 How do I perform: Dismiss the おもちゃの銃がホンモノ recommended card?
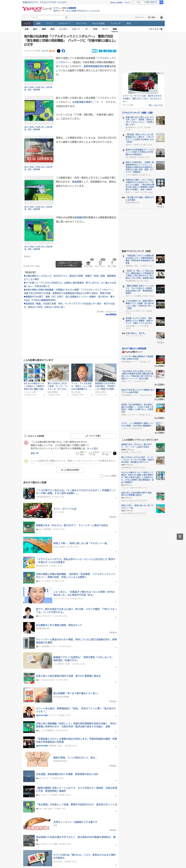coord(44,395)
